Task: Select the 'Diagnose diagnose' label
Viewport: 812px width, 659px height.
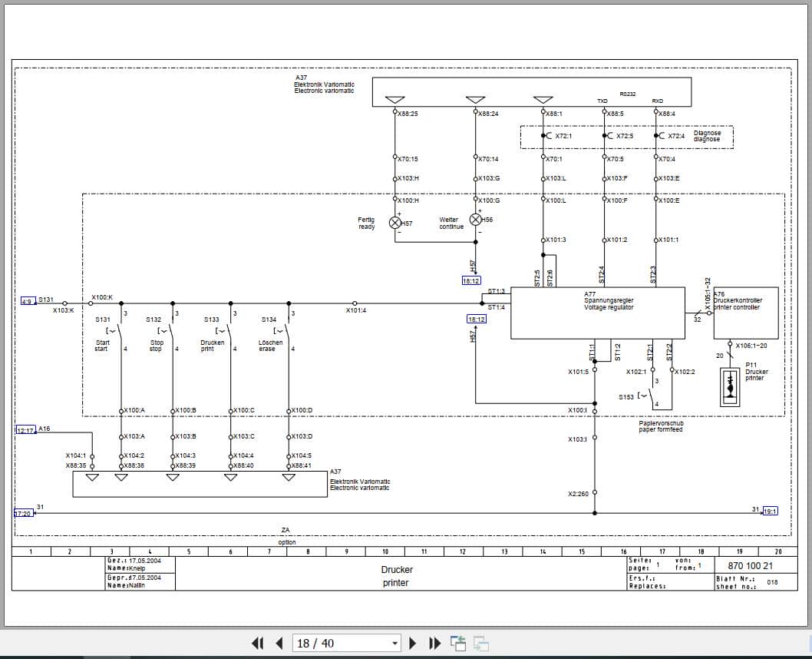Action: (708, 136)
